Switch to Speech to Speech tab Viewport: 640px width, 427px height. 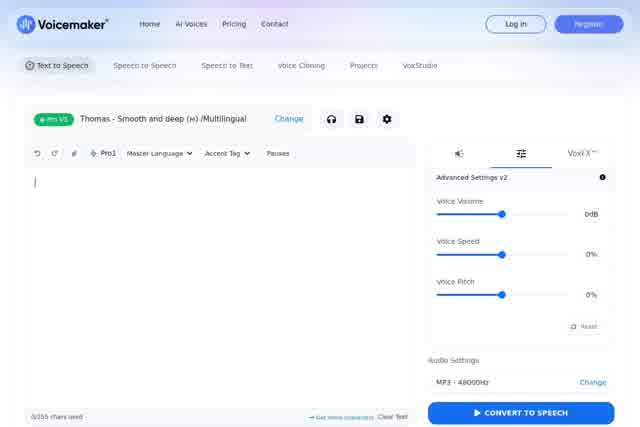click(144, 65)
